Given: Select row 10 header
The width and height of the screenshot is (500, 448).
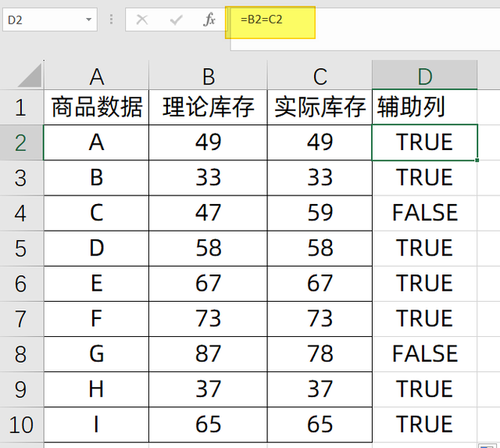Looking at the screenshot, I should click(x=21, y=425).
